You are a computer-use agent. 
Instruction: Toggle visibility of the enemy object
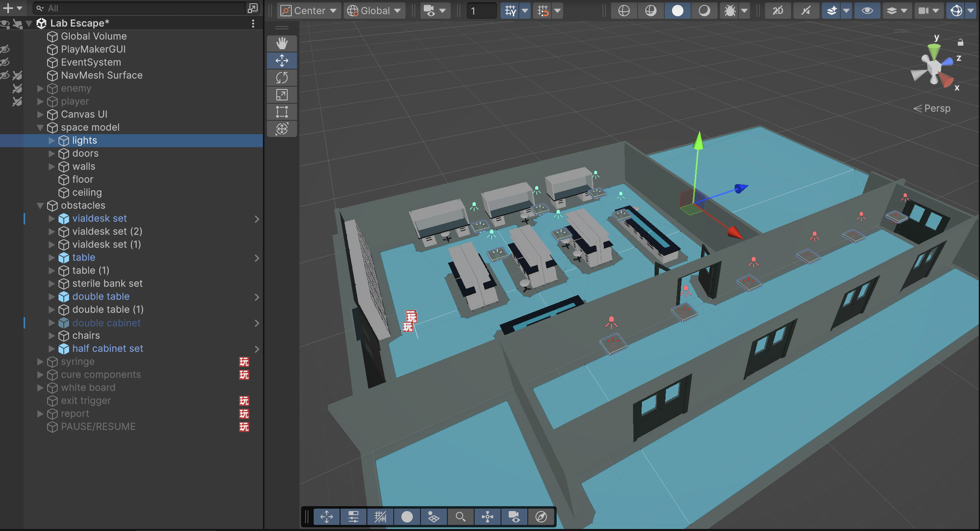[x=5, y=88]
